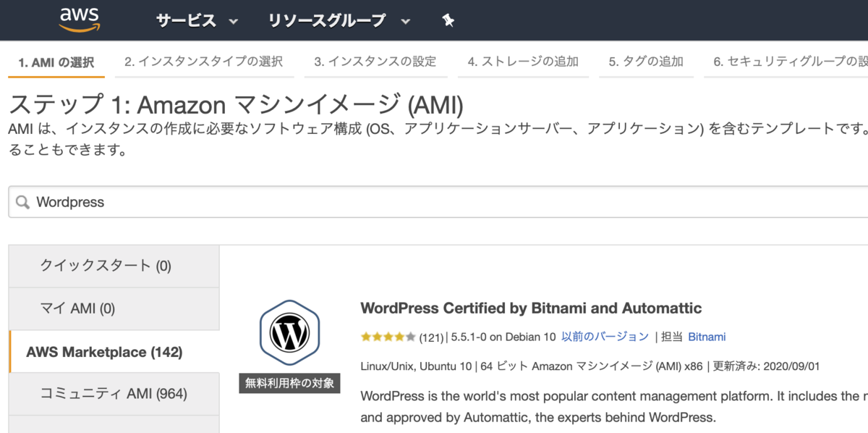The image size is (868, 433).
Task: Click the Wordpress search input field
Action: 438,202
